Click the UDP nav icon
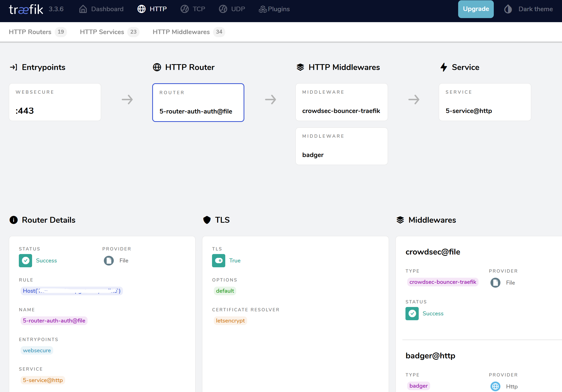The height and width of the screenshot is (392, 562). click(223, 9)
